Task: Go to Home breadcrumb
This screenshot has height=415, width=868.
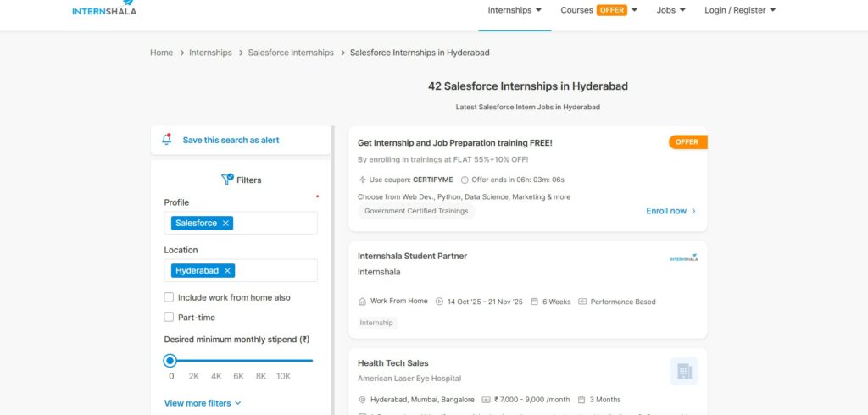Action: [x=161, y=53]
